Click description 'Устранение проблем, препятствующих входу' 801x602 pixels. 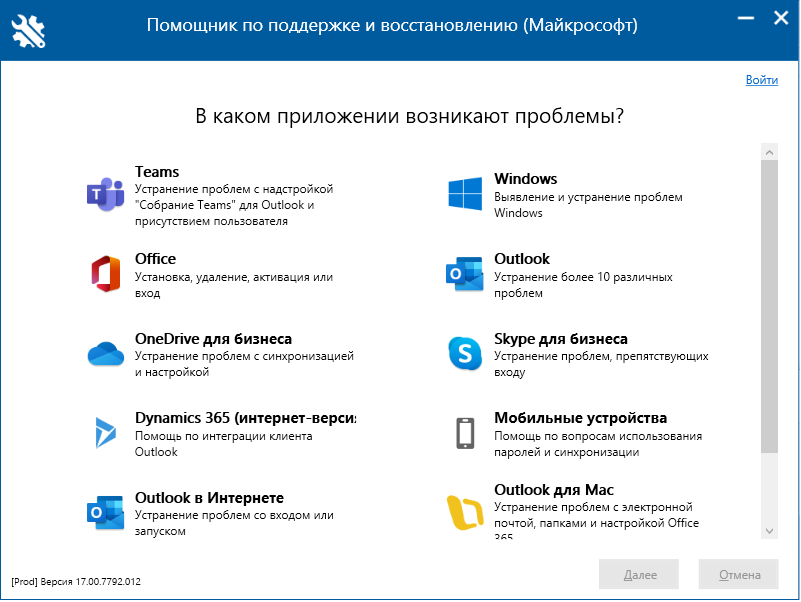(601, 364)
